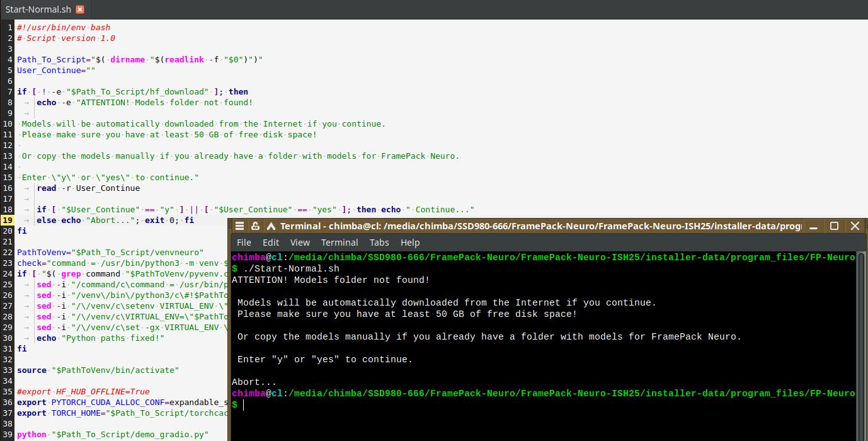Click the '50 GB of free disk space' terminal line
The width and height of the screenshot is (868, 441).
(x=407, y=314)
